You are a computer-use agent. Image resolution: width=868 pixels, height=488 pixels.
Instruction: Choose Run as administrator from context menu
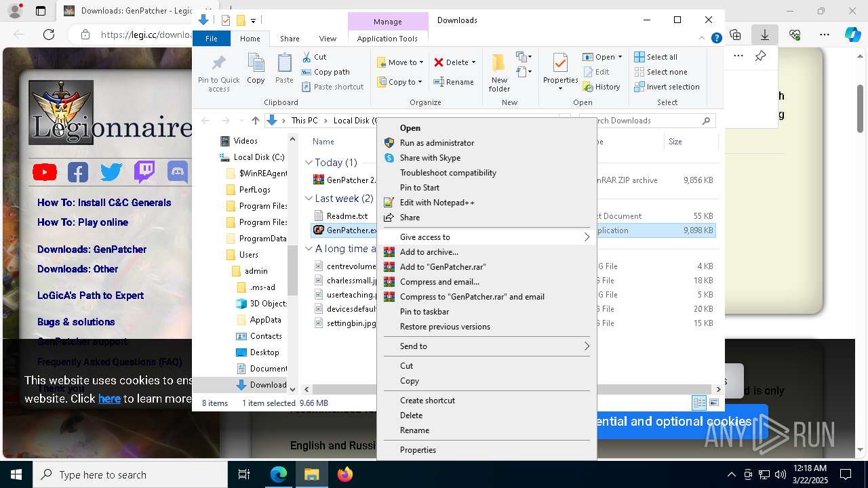point(486,143)
